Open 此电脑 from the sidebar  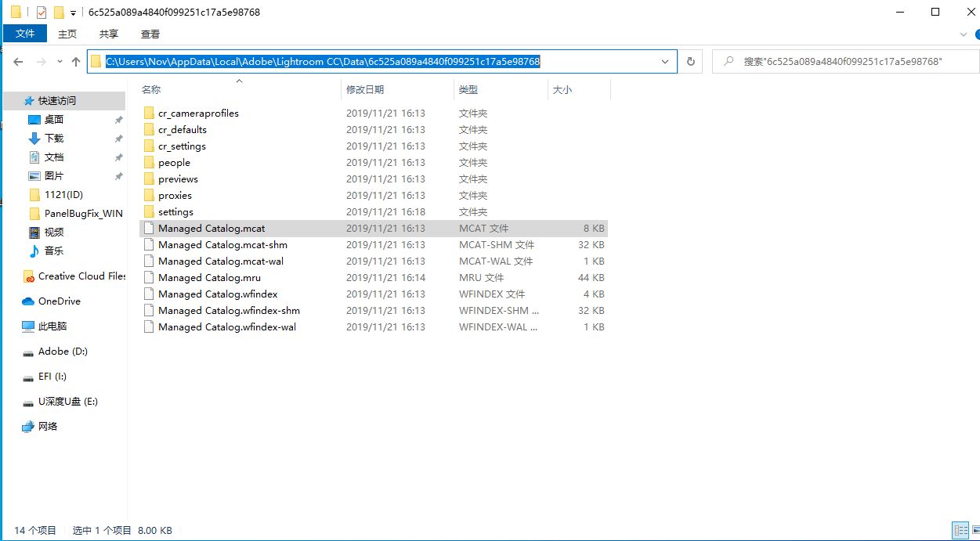click(x=53, y=326)
